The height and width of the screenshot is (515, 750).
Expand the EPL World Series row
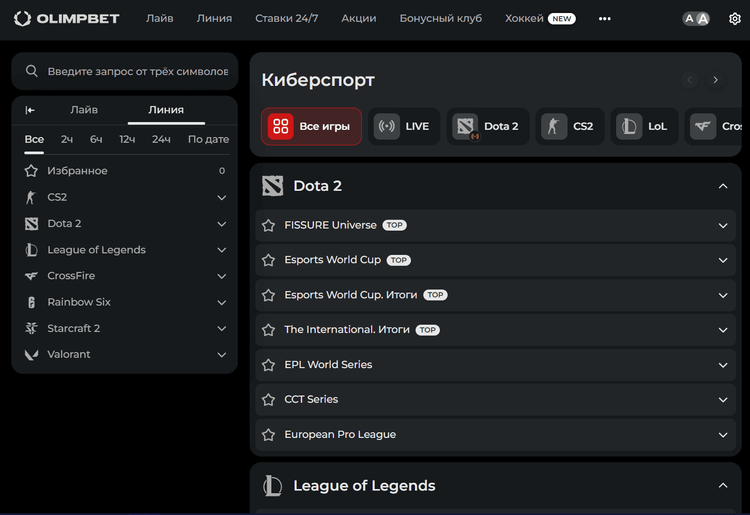(723, 365)
